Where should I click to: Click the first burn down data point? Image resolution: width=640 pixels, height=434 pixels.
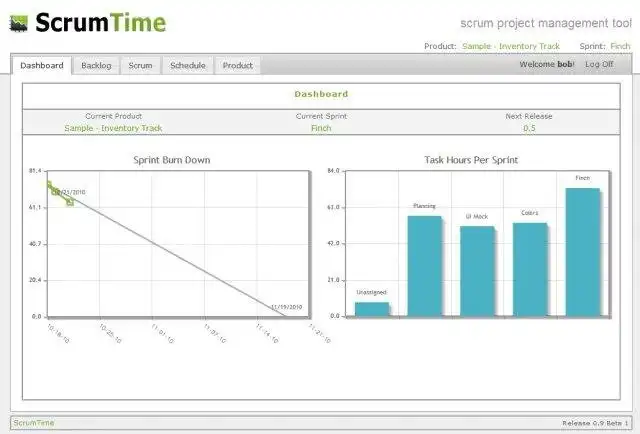point(49,185)
